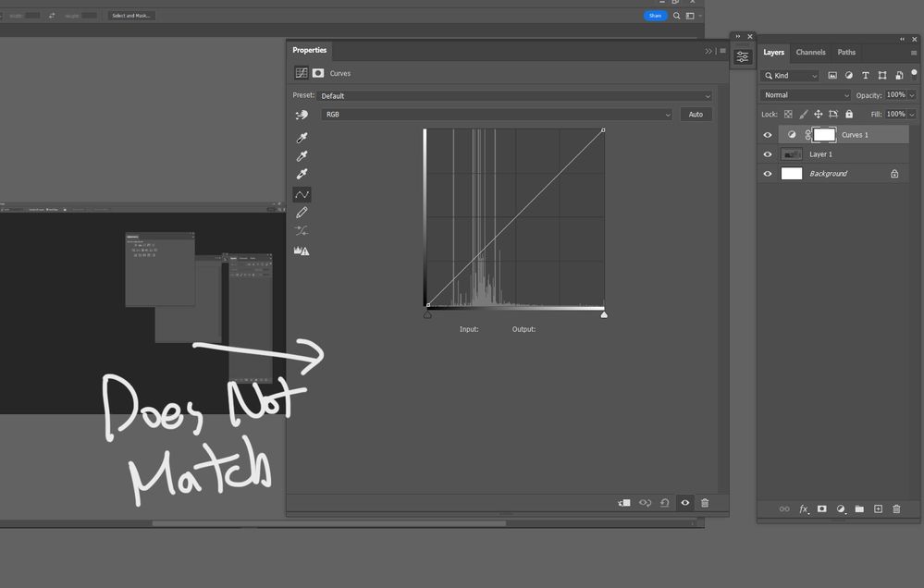Smooth the curve values with the smooth icon
Screen dimensions: 924x588
301,230
